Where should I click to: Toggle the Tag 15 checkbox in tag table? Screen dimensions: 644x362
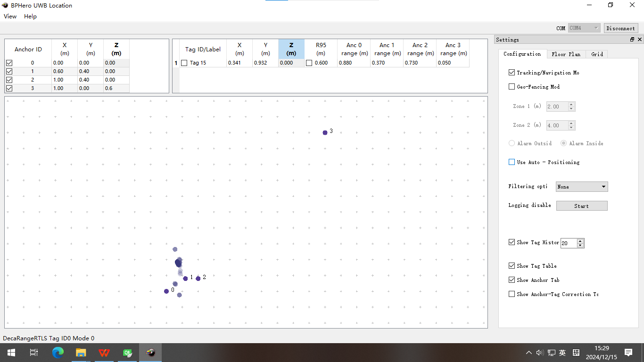point(184,63)
